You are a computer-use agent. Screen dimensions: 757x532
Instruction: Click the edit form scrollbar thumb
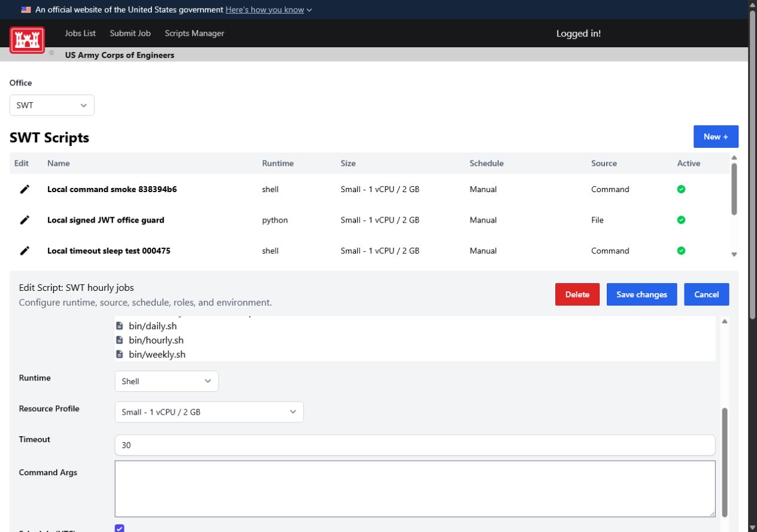725,462
